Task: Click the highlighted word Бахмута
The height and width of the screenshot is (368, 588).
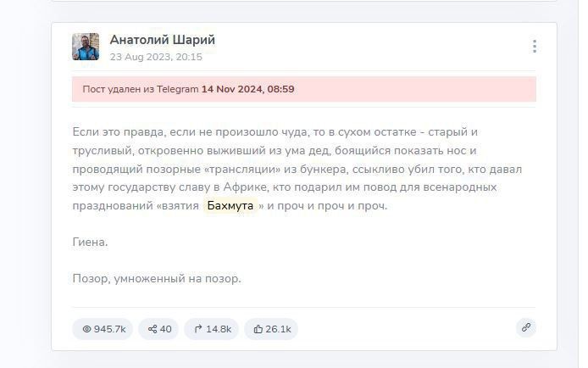Action: [230, 205]
